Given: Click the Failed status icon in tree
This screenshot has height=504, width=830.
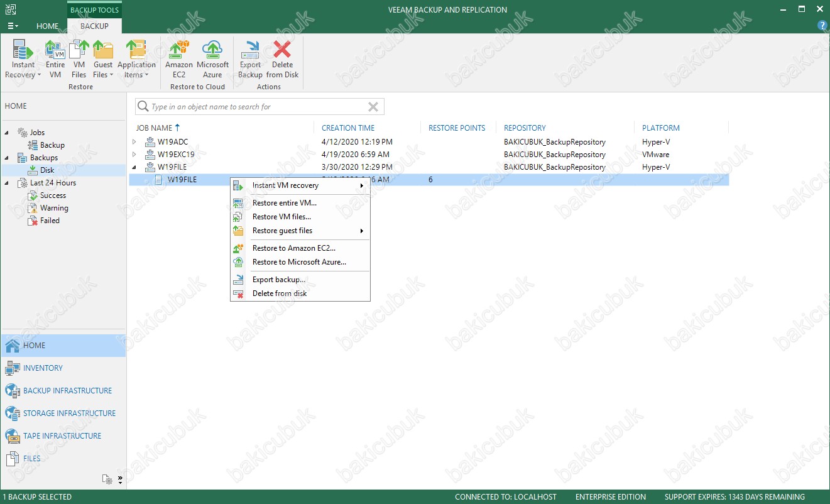Looking at the screenshot, I should pos(33,221).
